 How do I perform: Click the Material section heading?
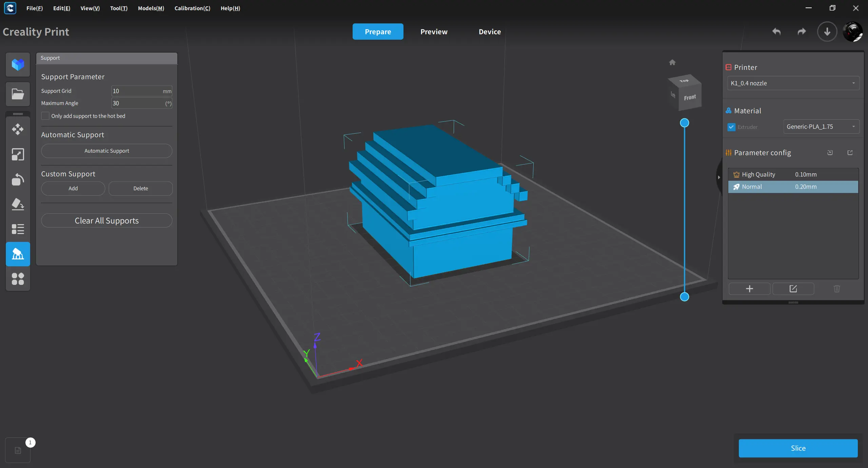pos(747,111)
